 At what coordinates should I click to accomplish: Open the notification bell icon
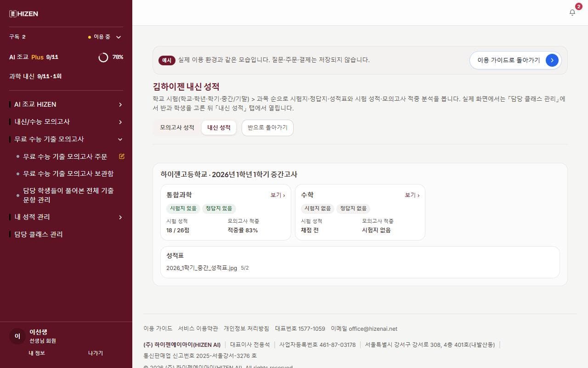(572, 12)
